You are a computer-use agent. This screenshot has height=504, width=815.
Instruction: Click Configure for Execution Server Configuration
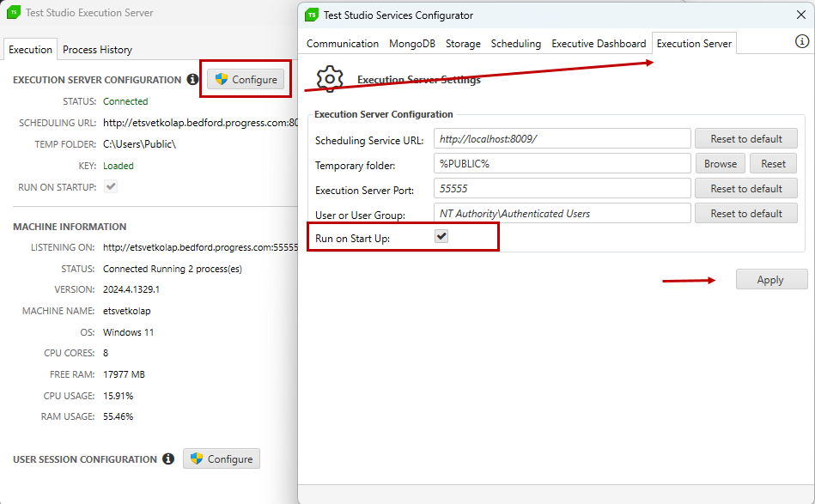tap(246, 80)
